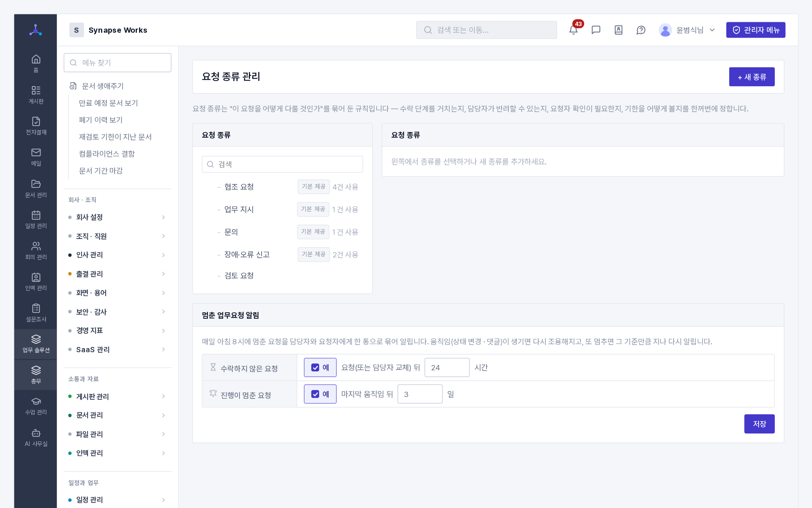The width and height of the screenshot is (812, 508).
Task: Open the address book icon in header
Action: [618, 30]
